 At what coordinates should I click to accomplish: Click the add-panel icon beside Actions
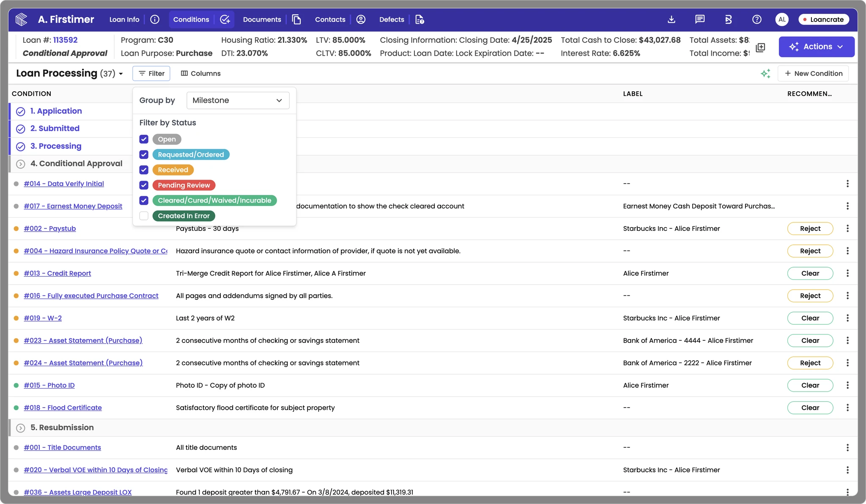760,47
